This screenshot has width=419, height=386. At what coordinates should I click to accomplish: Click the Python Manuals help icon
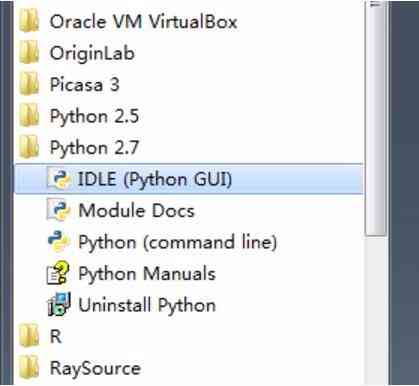click(x=59, y=273)
